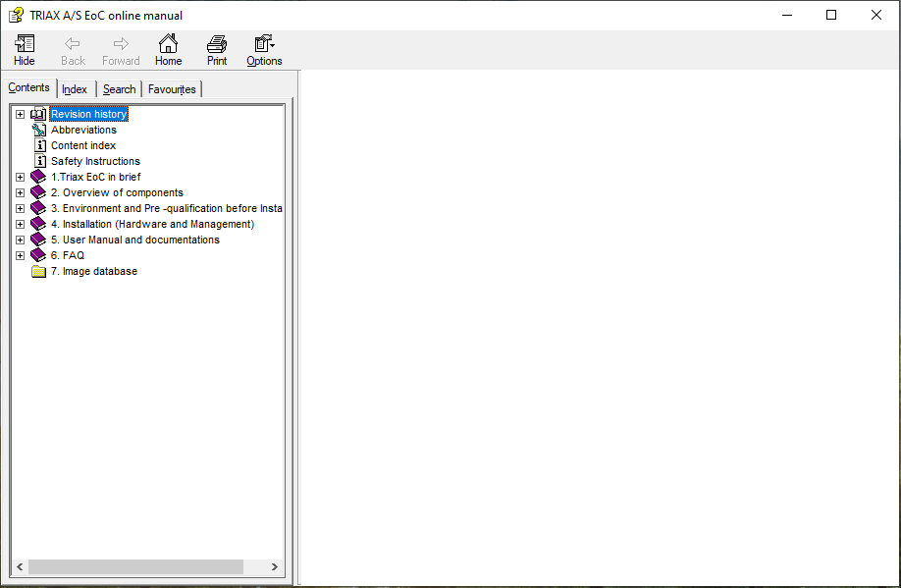The width and height of the screenshot is (901, 588).
Task: Switch to the Contents tab
Action: (28, 87)
